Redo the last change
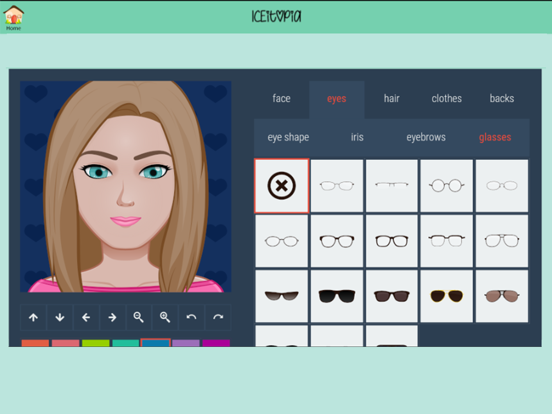Screen dimensions: 552x414 (x=218, y=318)
